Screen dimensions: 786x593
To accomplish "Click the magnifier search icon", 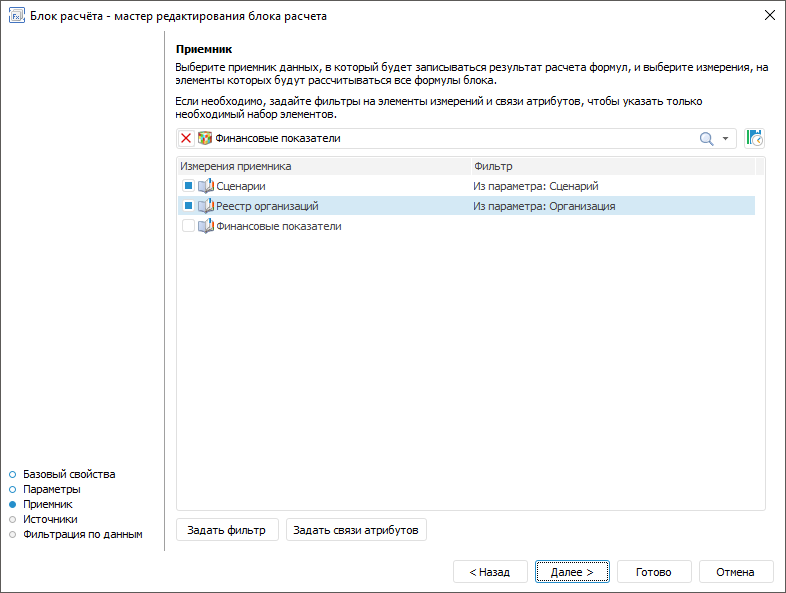I will 707,139.
